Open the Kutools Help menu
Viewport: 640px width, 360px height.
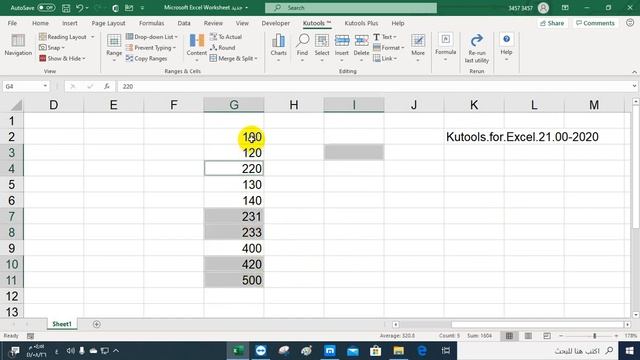click(506, 47)
